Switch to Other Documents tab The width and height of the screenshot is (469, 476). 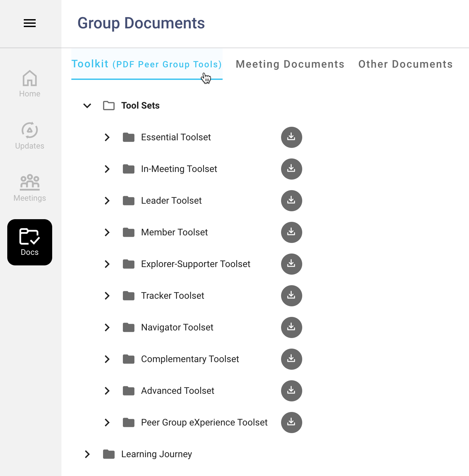coord(405,64)
